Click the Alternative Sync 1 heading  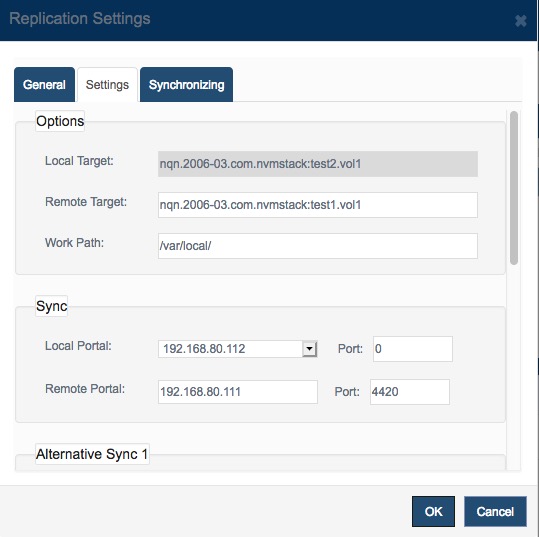click(x=92, y=454)
